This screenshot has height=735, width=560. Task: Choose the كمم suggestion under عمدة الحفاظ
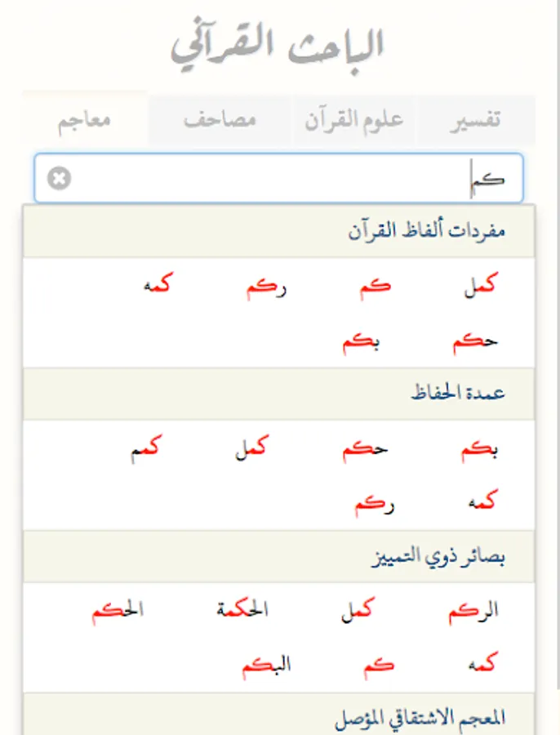pyautogui.click(x=146, y=448)
